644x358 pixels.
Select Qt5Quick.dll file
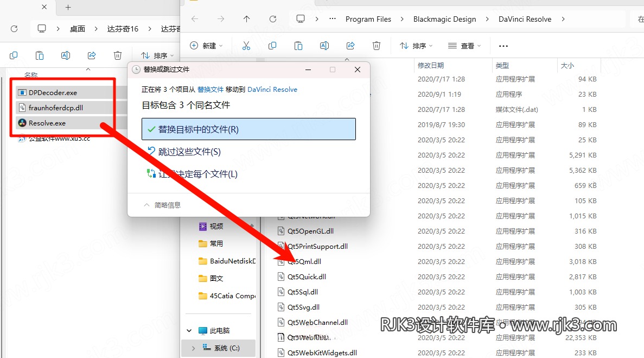pyautogui.click(x=307, y=277)
